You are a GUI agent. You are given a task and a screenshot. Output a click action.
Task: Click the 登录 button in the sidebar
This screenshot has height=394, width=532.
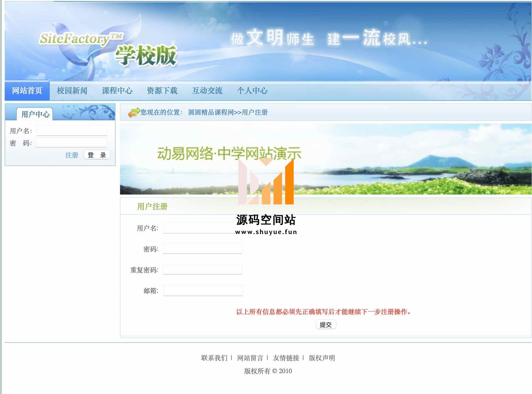pyautogui.click(x=97, y=155)
